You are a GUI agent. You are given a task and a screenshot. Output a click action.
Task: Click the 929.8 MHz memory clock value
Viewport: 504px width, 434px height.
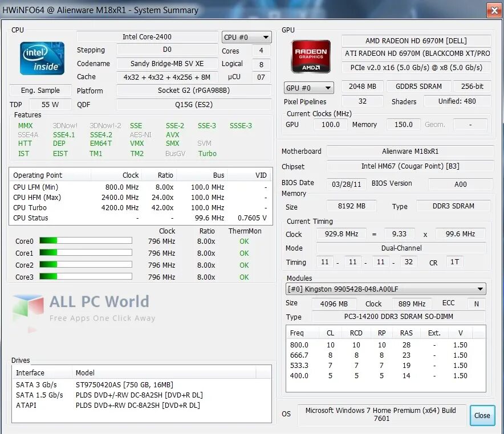coord(341,234)
